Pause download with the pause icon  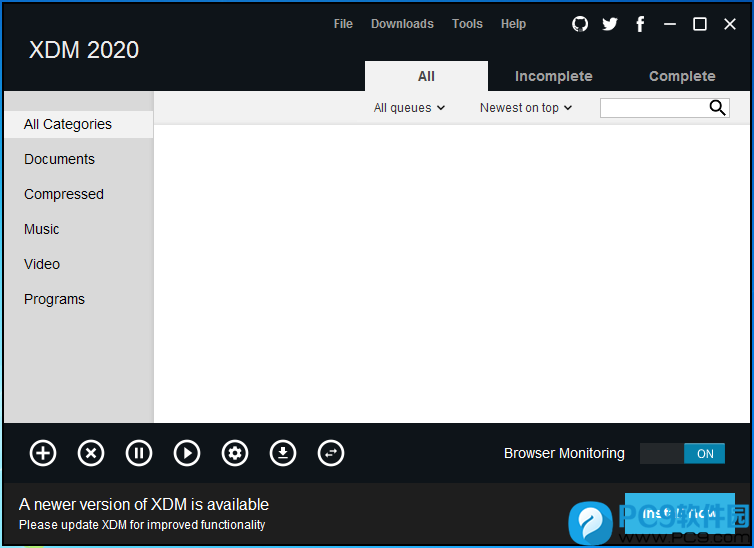139,453
